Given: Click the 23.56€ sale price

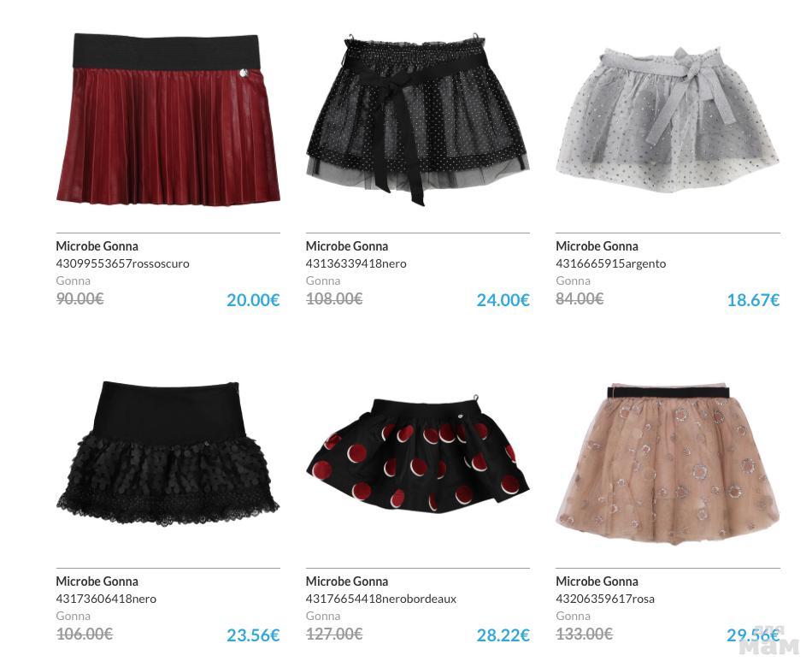Looking at the screenshot, I should (x=253, y=635).
